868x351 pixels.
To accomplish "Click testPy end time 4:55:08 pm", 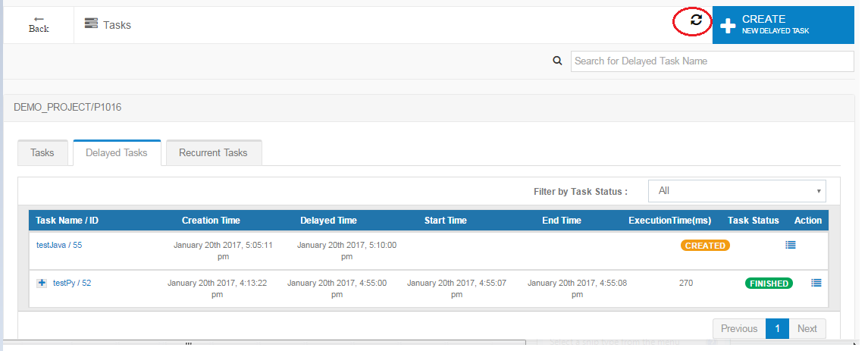I will (578, 288).
